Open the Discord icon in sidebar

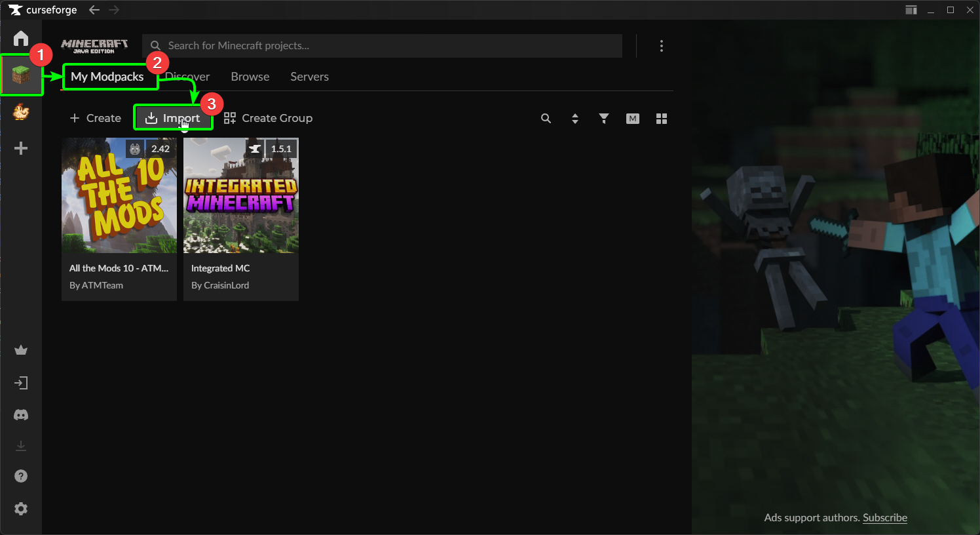(x=21, y=415)
